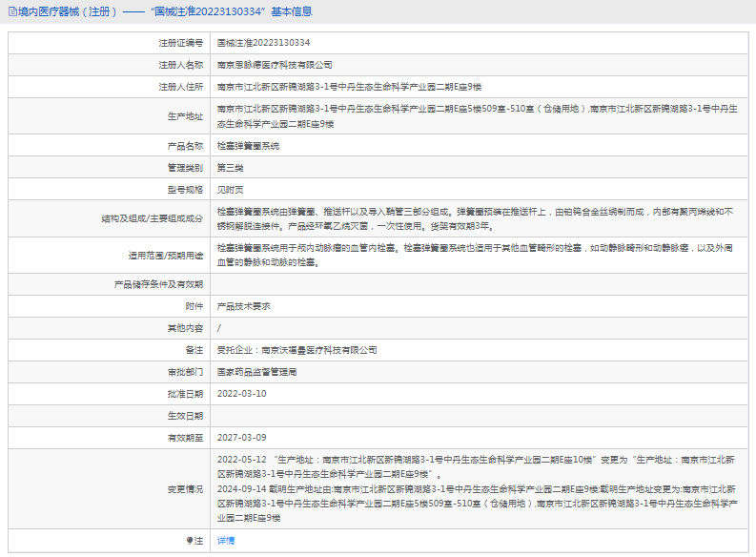
Task: Click the document icon beside the page title
Action: coord(12,11)
